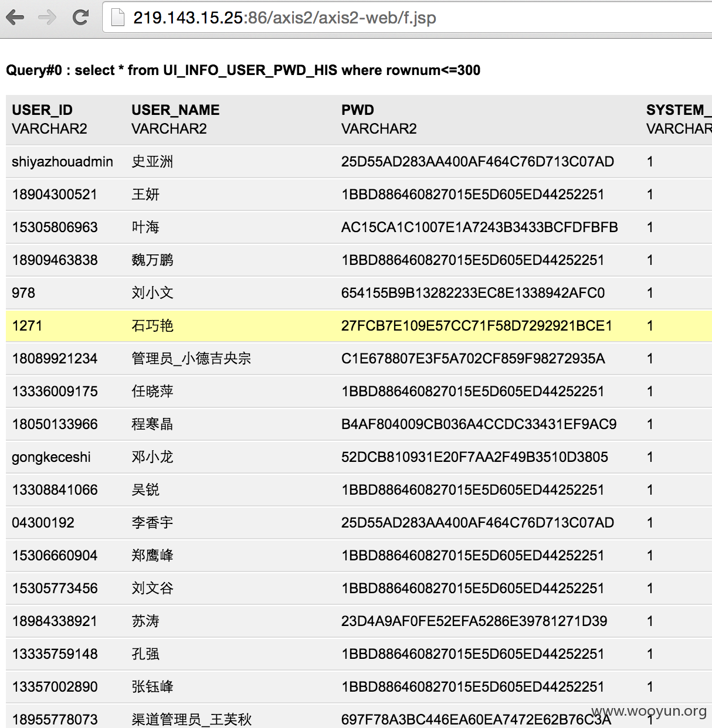The width and height of the screenshot is (712, 728).
Task: Click the PWD hash in the 李香宇 row
Action: tap(477, 523)
